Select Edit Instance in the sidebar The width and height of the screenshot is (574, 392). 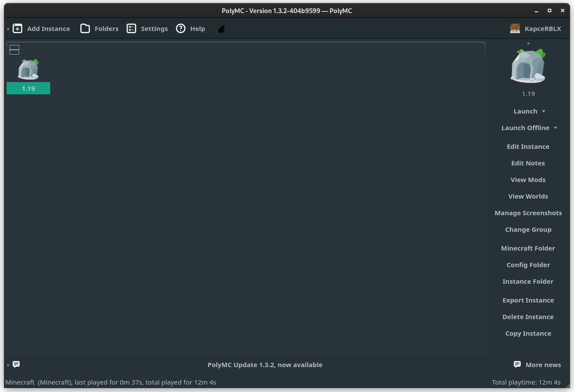528,146
